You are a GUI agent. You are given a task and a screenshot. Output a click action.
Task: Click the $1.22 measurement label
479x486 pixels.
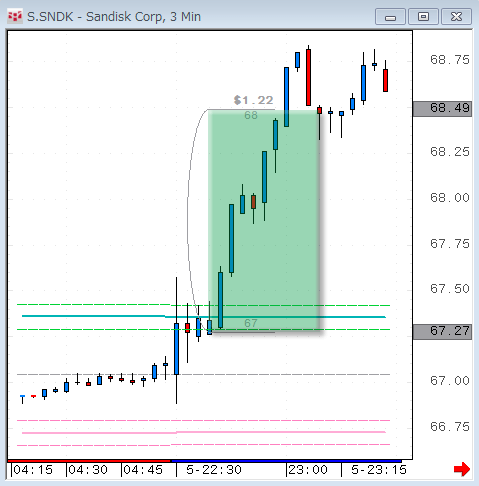254,100
